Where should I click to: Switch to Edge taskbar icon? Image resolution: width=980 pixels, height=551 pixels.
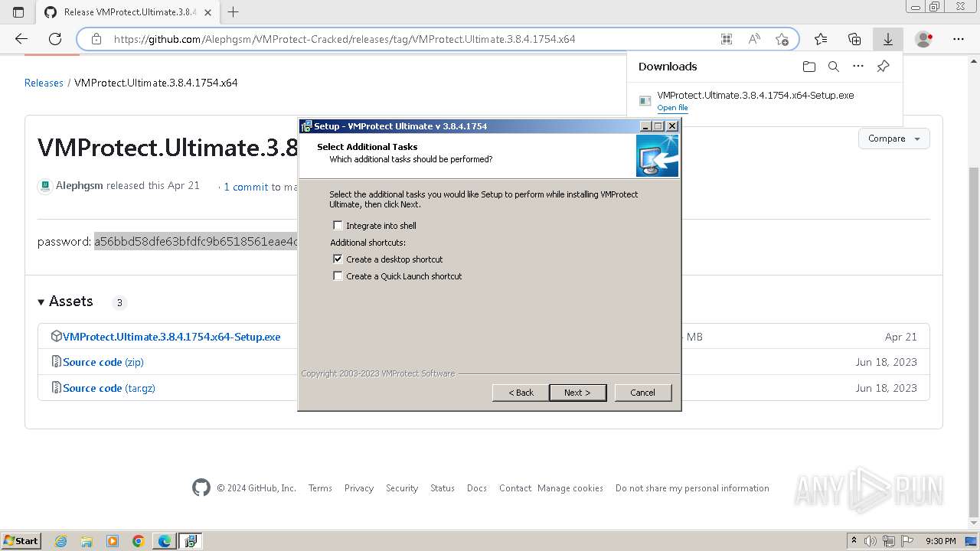tap(165, 541)
